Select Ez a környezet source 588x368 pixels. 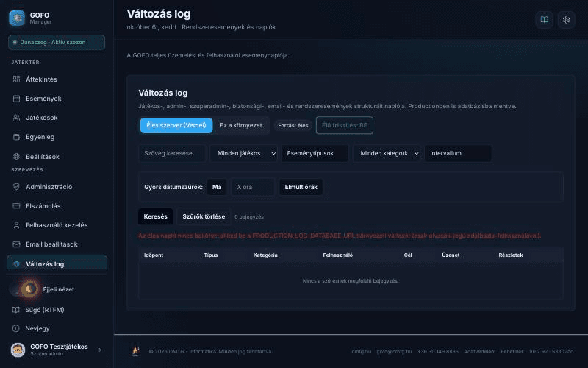pos(241,125)
